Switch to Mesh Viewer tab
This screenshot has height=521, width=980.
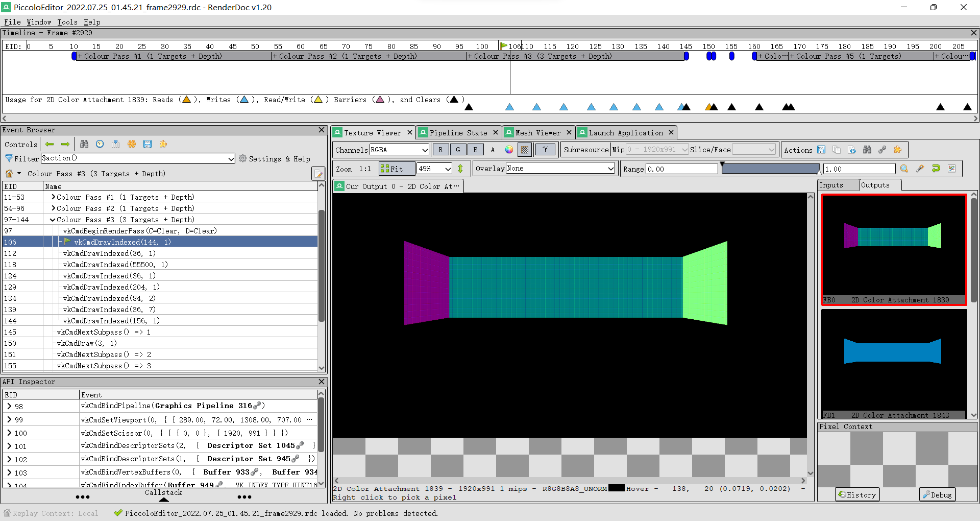(538, 133)
